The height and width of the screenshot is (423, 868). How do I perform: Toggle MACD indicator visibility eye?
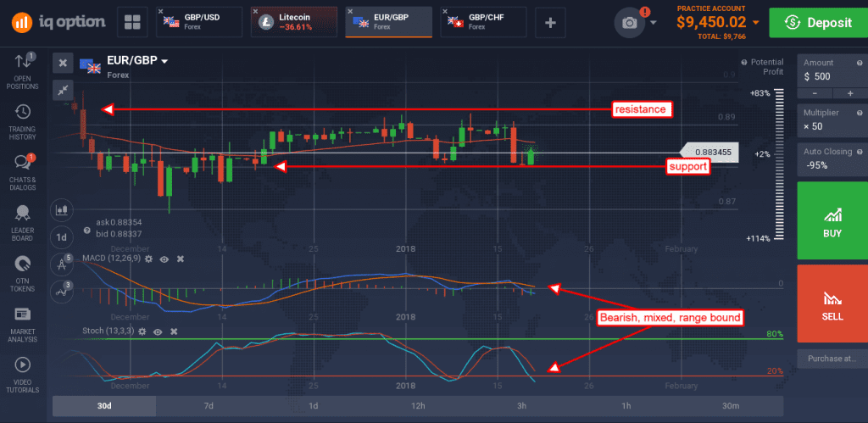coord(164,259)
